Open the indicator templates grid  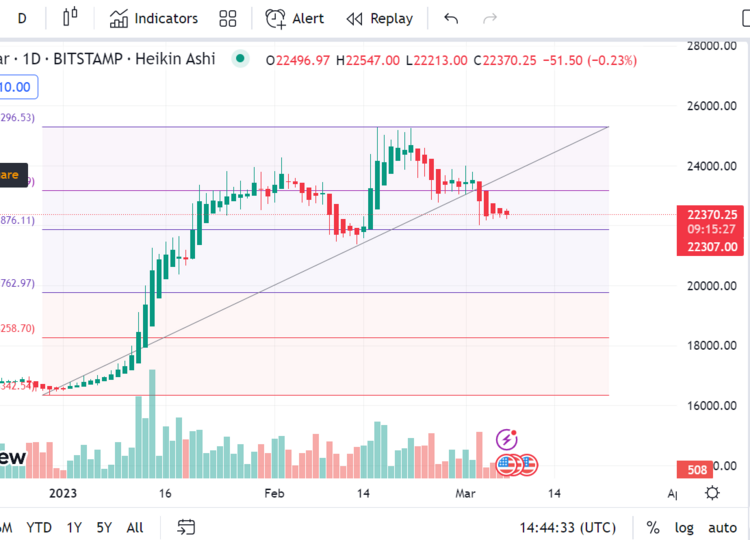228,18
